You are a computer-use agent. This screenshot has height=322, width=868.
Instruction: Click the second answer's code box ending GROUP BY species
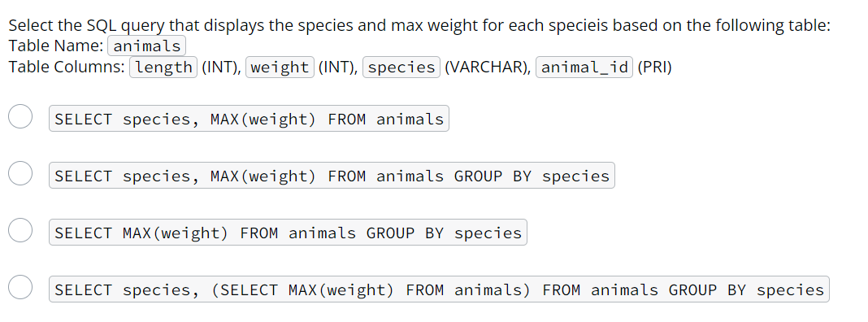pyautogui.click(x=332, y=175)
